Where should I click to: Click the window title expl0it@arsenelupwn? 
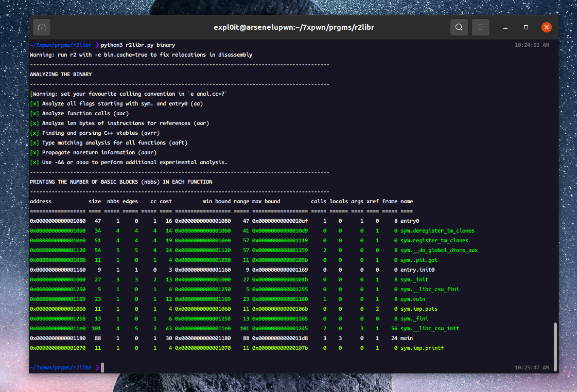tap(293, 27)
